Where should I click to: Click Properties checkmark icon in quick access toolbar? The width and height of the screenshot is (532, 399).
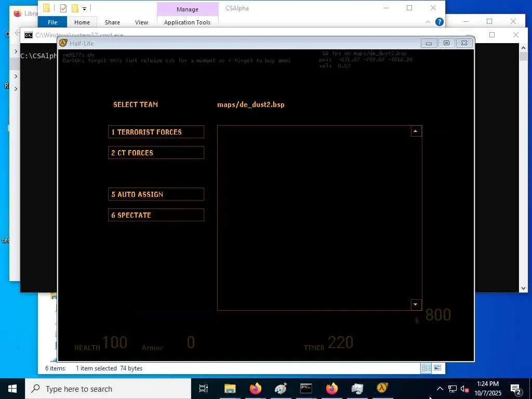click(63, 8)
